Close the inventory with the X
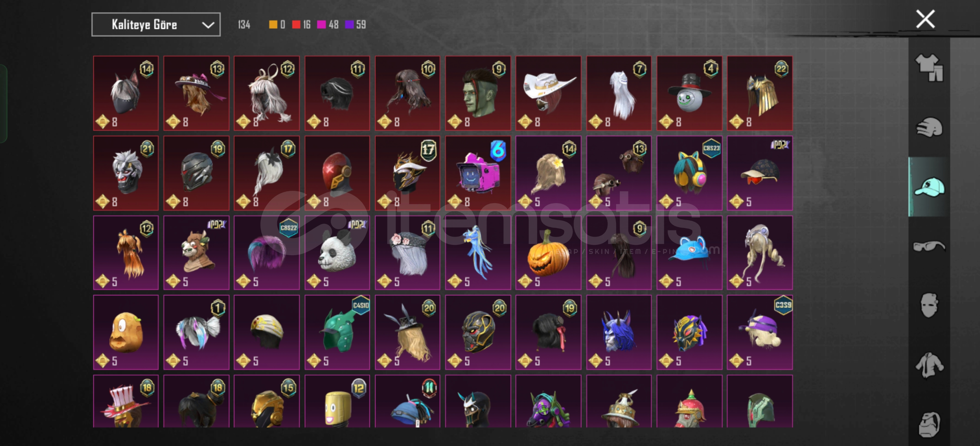This screenshot has height=446, width=980. pos(925,19)
